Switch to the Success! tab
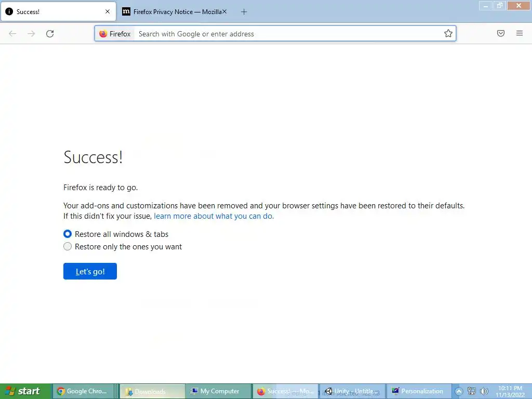Image resolution: width=532 pixels, height=399 pixels. point(58,11)
